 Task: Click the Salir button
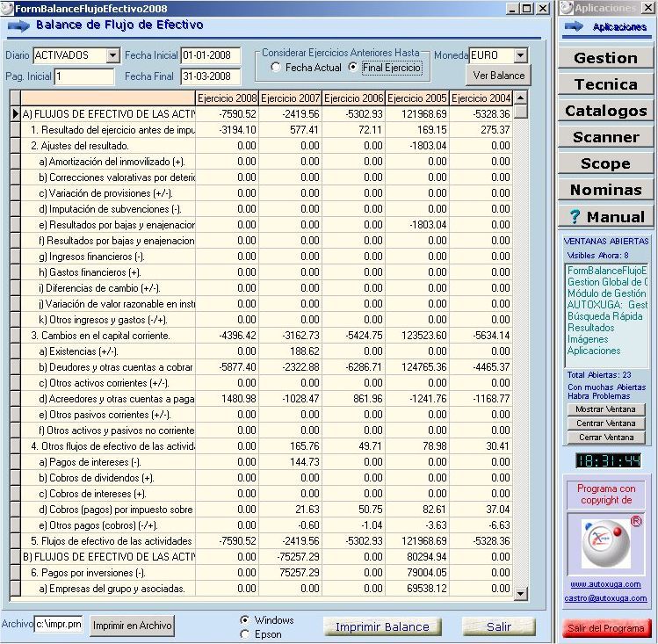[x=498, y=626]
